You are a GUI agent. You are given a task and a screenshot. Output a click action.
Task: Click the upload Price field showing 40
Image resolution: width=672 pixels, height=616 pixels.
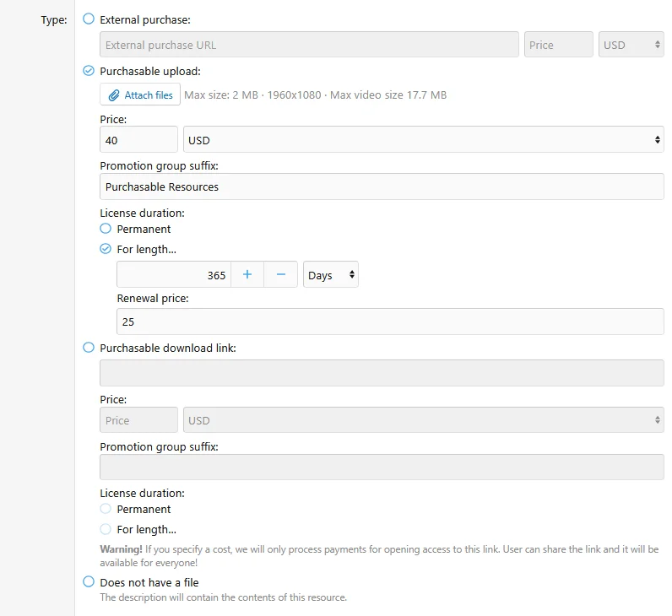coord(138,140)
